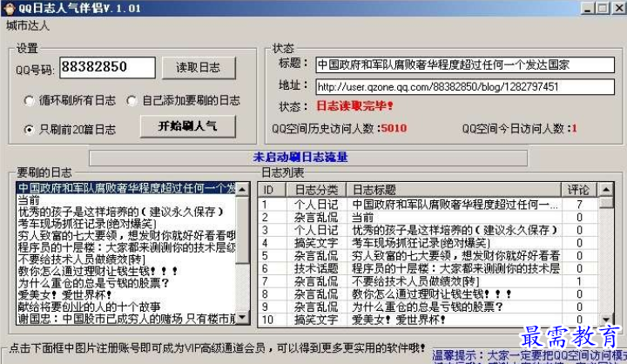Screen dimensions: 627x364
Task: Select 教你怎么通过理财让钱生钱 in left list
Action: click(126, 271)
